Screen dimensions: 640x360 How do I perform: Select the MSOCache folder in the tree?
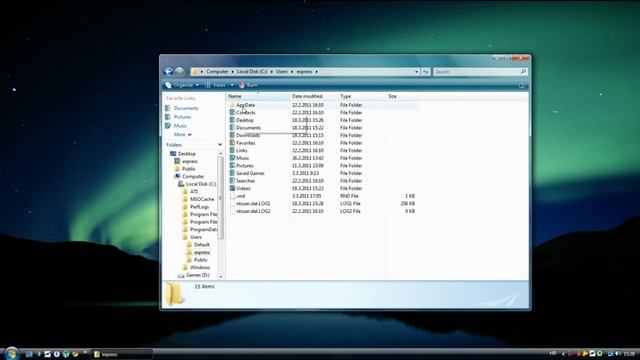point(202,199)
